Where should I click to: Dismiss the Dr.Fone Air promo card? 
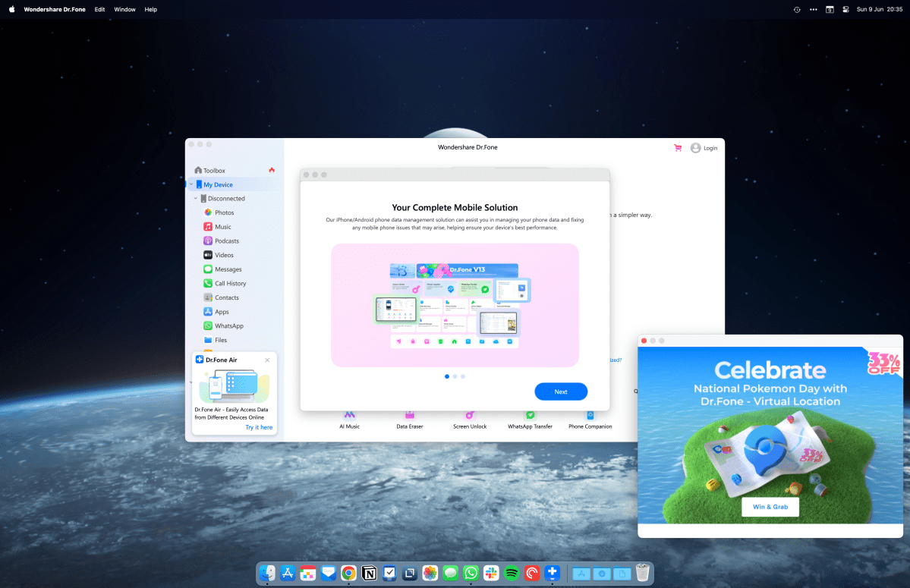(x=268, y=360)
